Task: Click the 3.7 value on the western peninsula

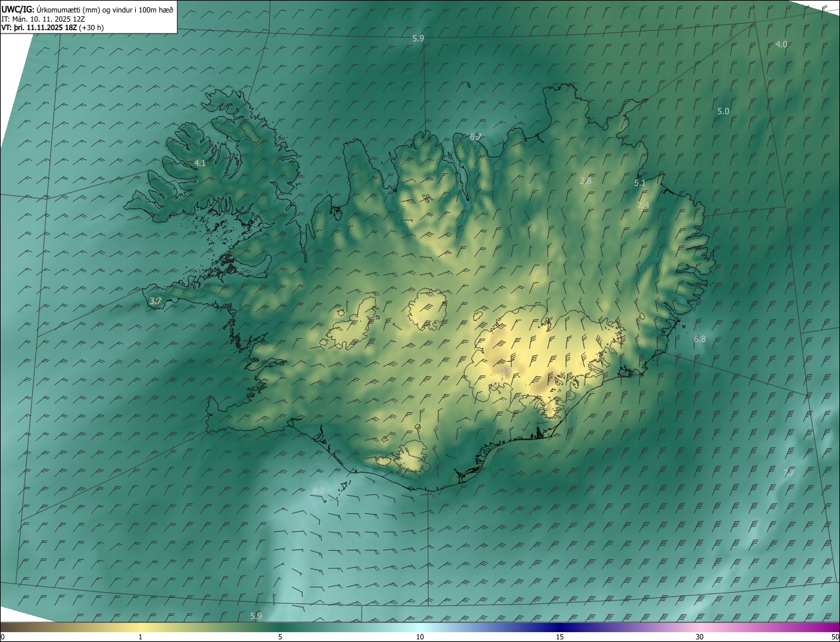Action: pos(156,301)
